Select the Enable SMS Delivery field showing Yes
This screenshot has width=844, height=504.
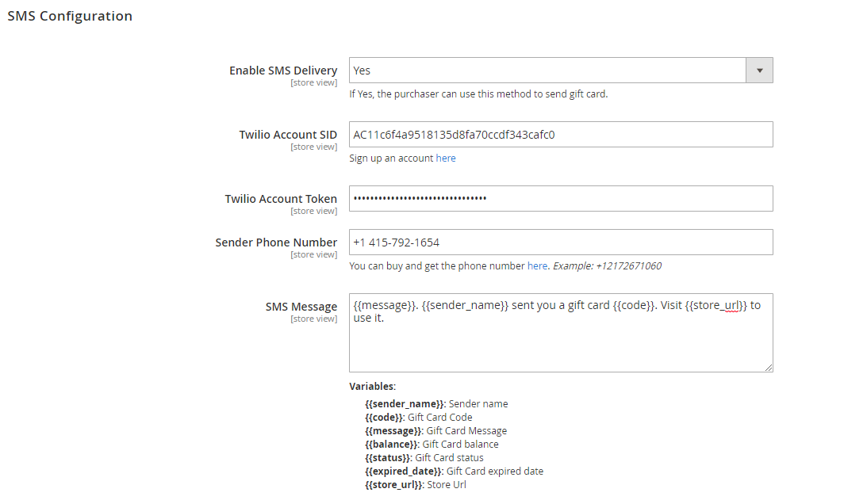click(561, 71)
